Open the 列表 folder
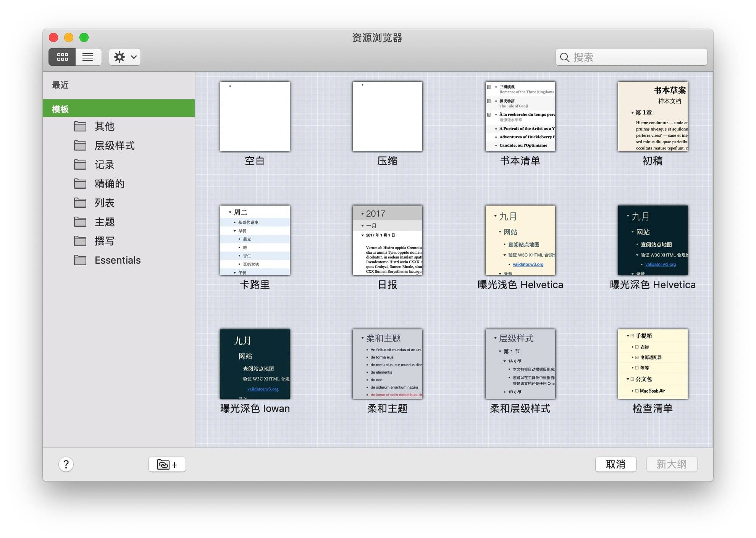The height and width of the screenshot is (538, 756). [105, 203]
